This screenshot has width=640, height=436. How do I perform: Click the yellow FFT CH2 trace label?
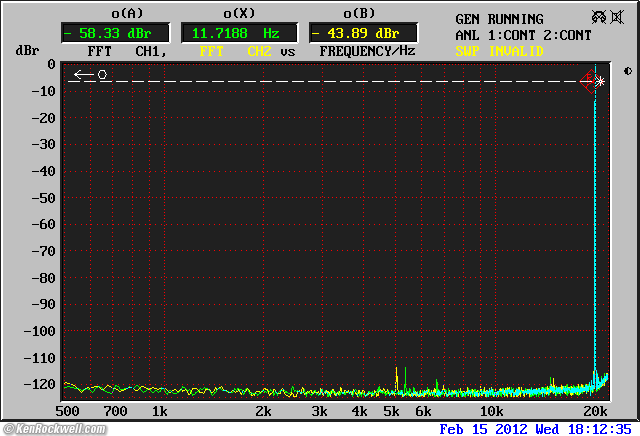pyautogui.click(x=236, y=51)
